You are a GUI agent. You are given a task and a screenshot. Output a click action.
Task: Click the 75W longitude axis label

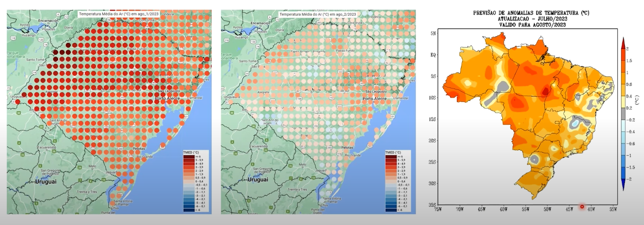click(x=438, y=209)
